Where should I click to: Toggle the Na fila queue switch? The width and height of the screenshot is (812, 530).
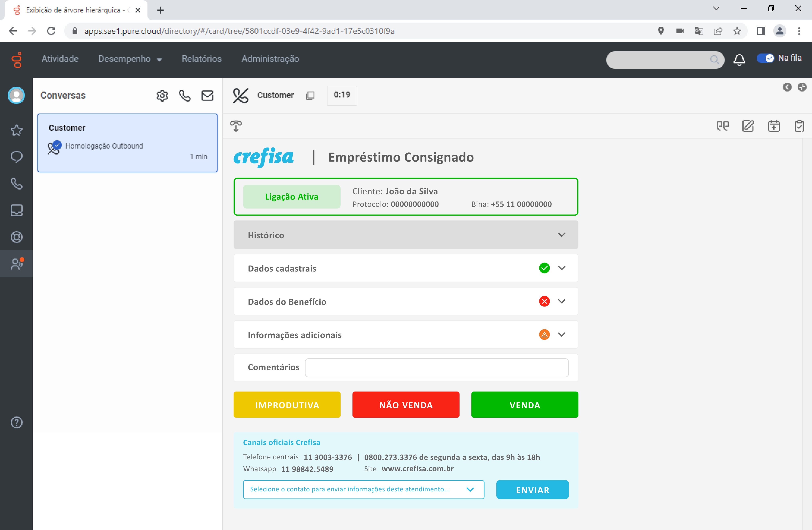(765, 58)
